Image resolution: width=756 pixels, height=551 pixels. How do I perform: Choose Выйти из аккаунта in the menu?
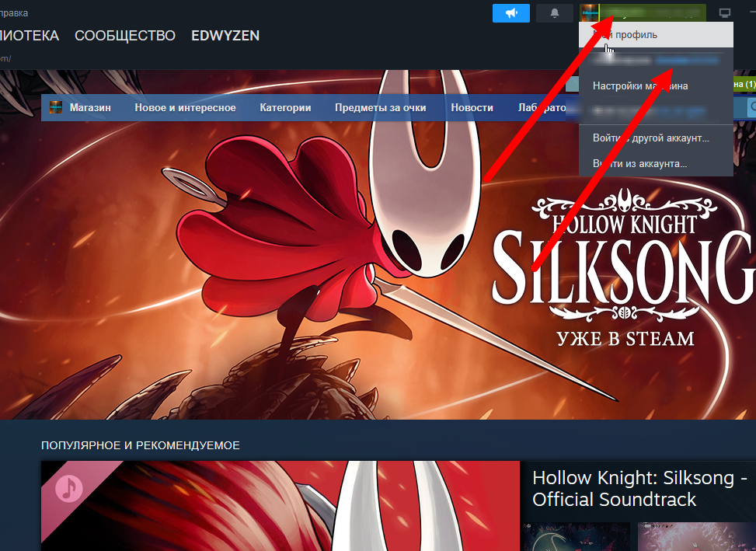point(656,164)
